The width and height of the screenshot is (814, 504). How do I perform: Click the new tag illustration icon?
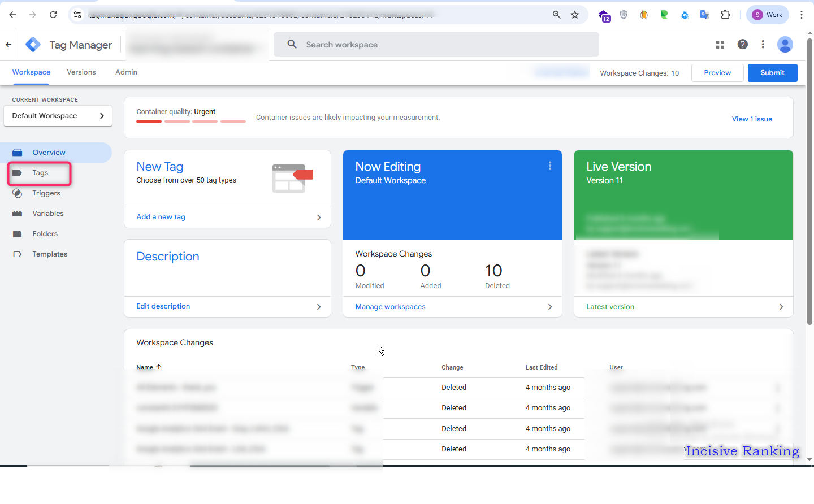click(292, 178)
